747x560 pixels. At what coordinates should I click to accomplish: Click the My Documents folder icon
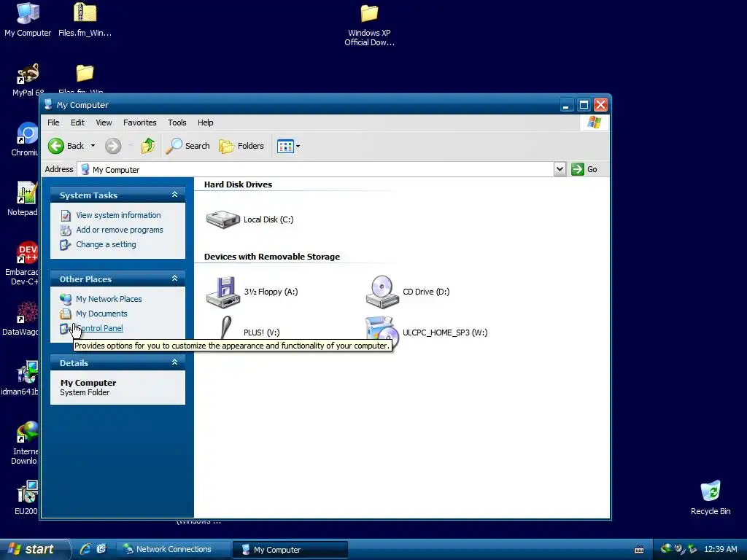[x=65, y=314]
